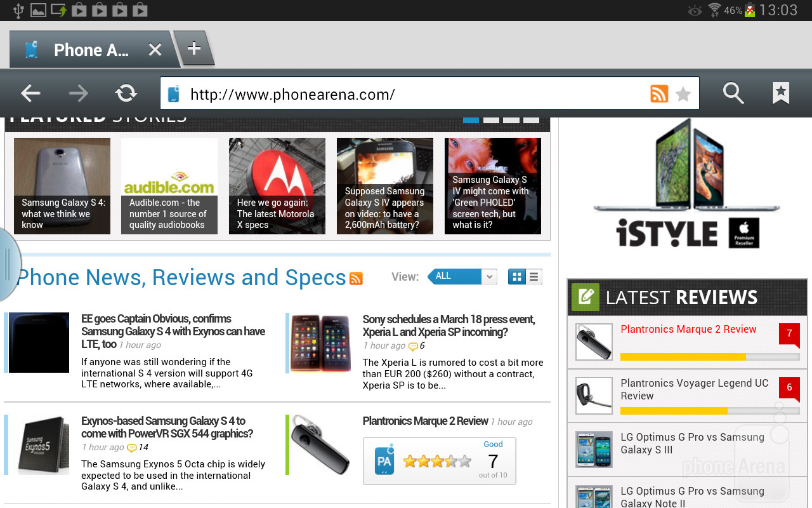Open LG Optimus G Pro vs Galaxy S III
The height and width of the screenshot is (508, 812).
pyautogui.click(x=692, y=443)
